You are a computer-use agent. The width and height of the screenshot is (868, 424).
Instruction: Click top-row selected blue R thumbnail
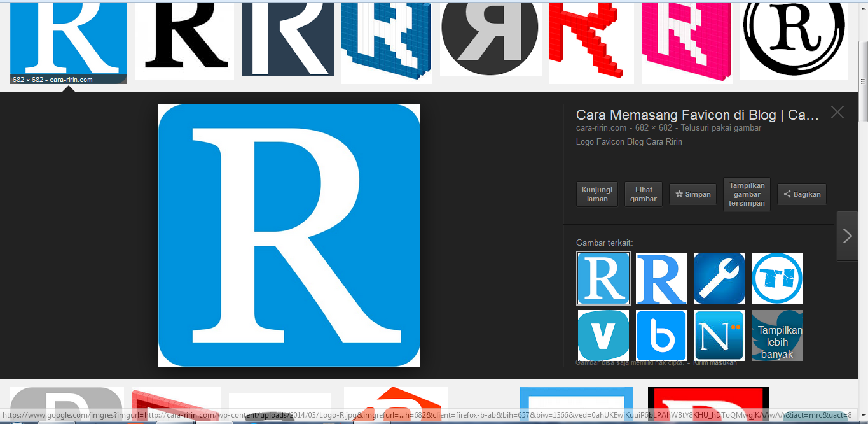click(x=69, y=42)
